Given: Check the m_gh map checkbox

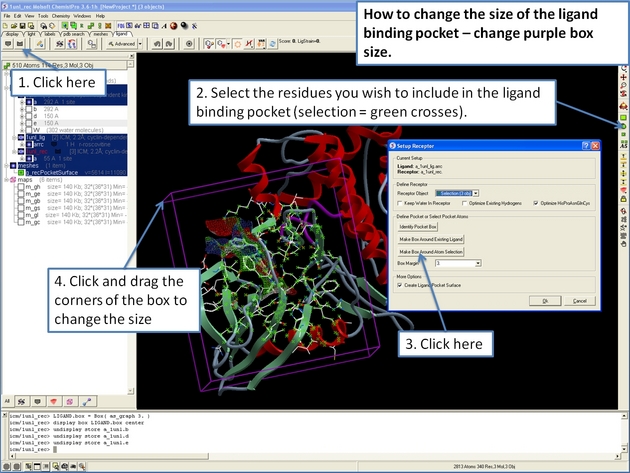Looking at the screenshot, I should (21, 187).
